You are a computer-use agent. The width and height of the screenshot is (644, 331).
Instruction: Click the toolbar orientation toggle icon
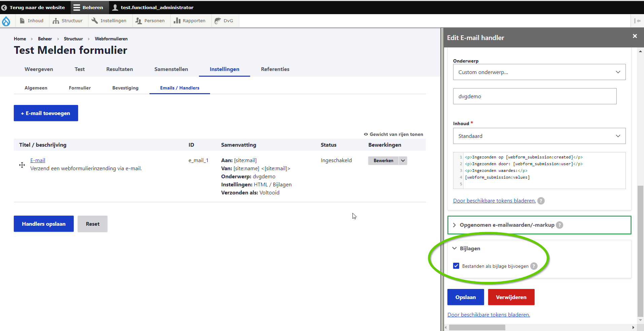click(x=637, y=21)
